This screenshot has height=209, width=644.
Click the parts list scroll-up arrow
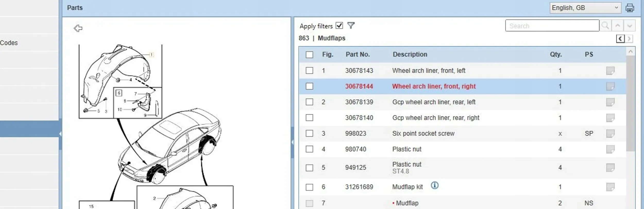[630, 52]
